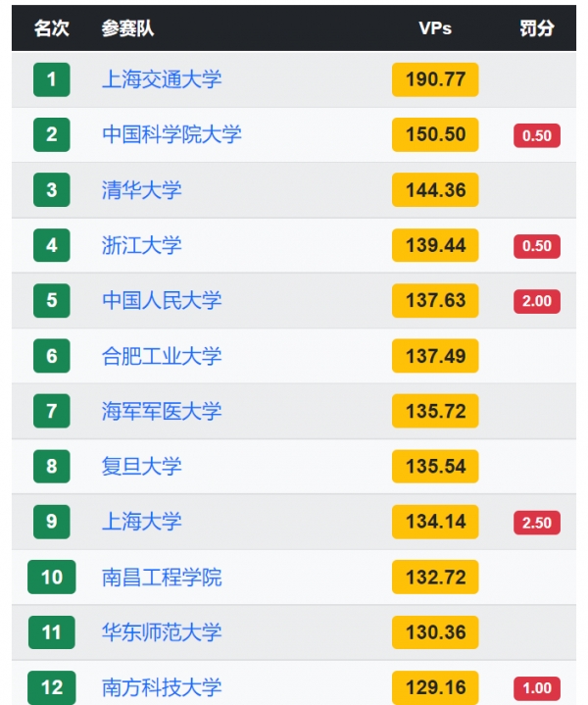Screen dimensions: 588x705
Task: Open the 复旦大学 team link
Action: point(141,467)
